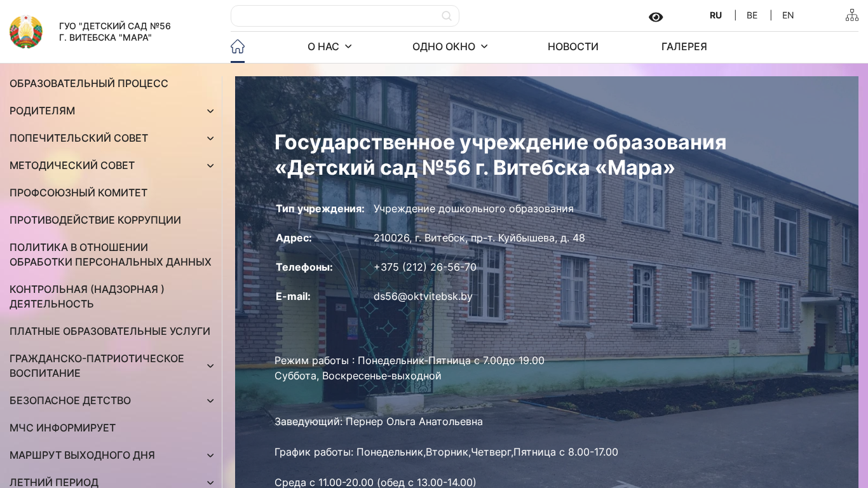868x488 pixels.
Task: Open the sitemap icon at top right
Action: [851, 15]
